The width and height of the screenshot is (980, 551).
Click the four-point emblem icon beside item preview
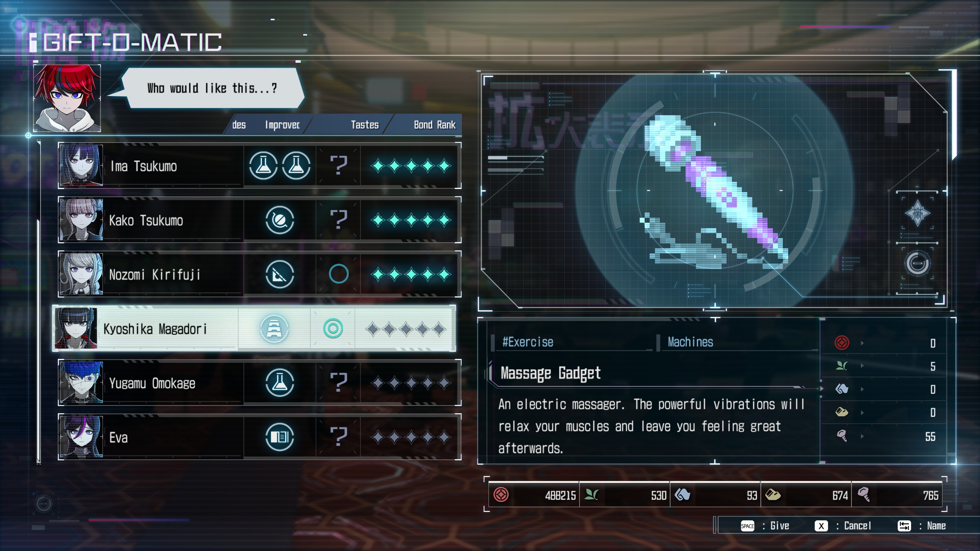[917, 213]
